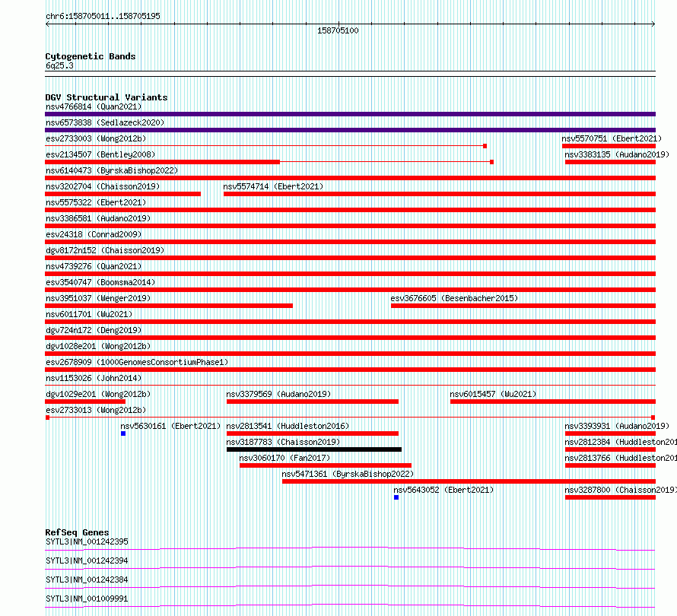Click the ruler's right arrow end
The width and height of the screenshot is (677, 616).
point(653,24)
